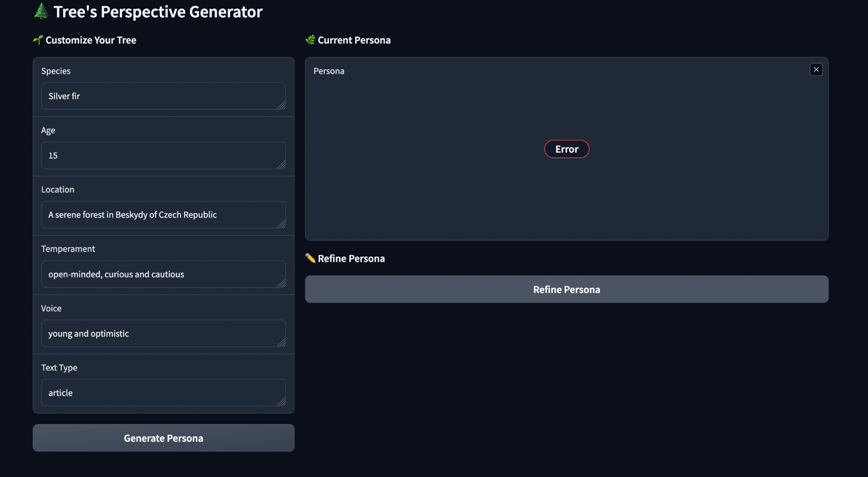868x477 pixels.
Task: Focus the Species input containing Silver fir
Action: (163, 96)
